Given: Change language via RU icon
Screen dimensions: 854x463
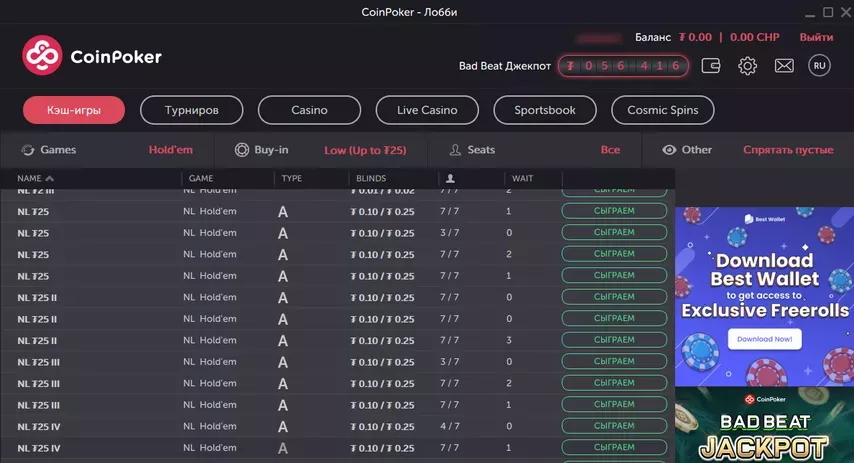Looking at the screenshot, I should click(x=819, y=66).
